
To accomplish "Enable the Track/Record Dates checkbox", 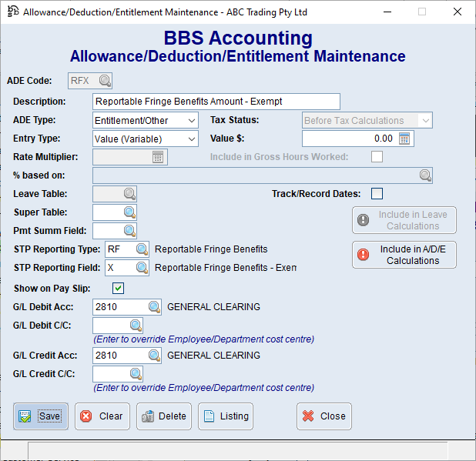I will 377,193.
